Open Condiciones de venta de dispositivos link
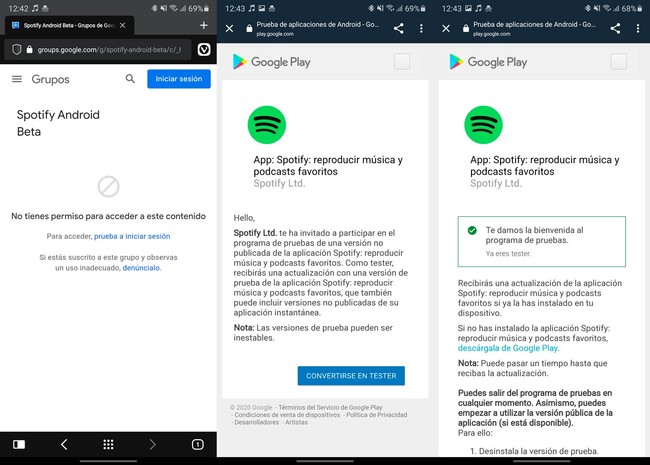This screenshot has width=650, height=465. coord(287,415)
